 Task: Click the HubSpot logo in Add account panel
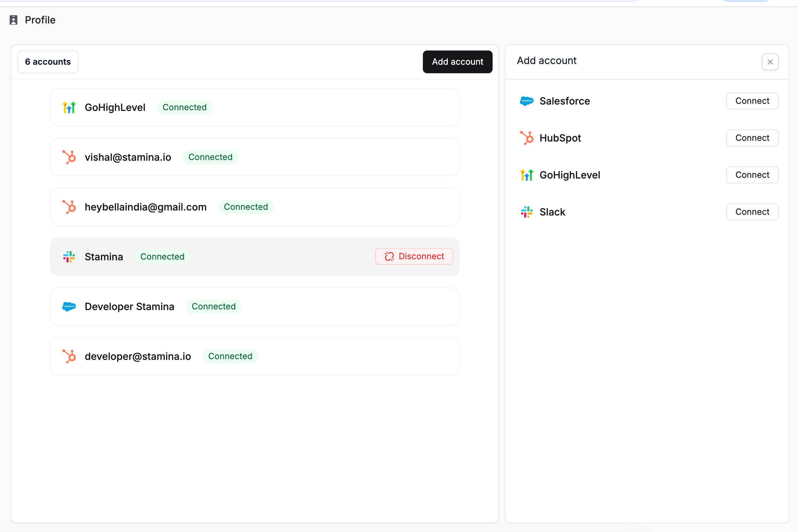tap(527, 138)
